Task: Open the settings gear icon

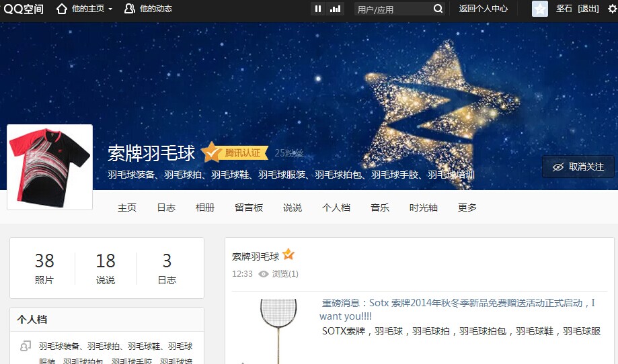Action: (x=613, y=9)
